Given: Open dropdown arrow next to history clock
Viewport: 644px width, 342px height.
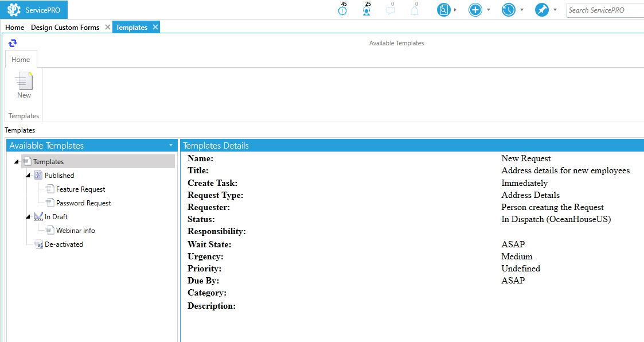Looking at the screenshot, I should (x=522, y=10).
